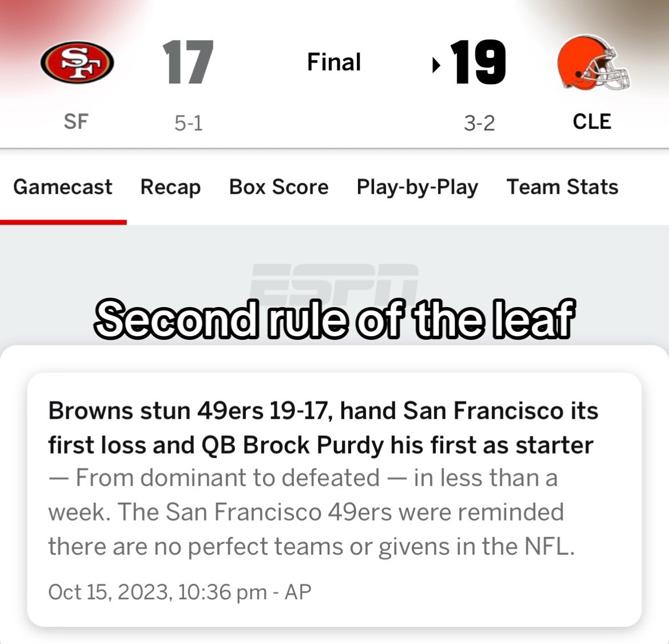Viewport: 669px width, 644px height.
Task: Tap the Browns score of 19
Action: tap(478, 62)
